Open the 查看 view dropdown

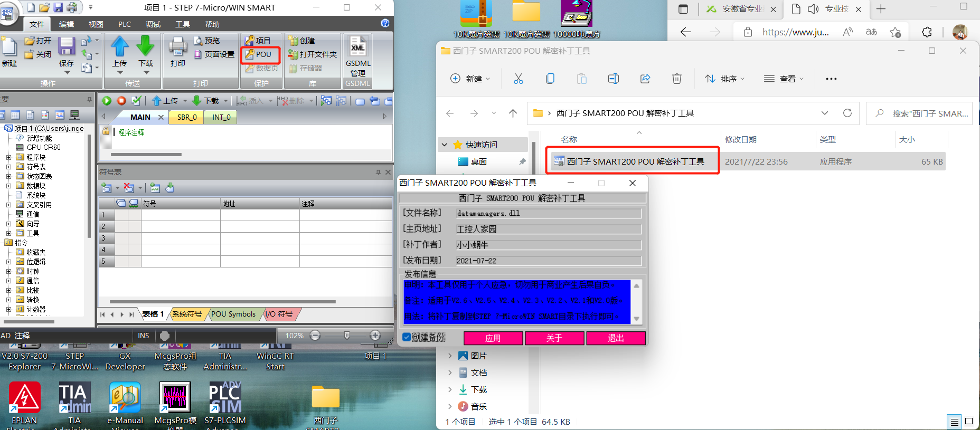pos(784,79)
